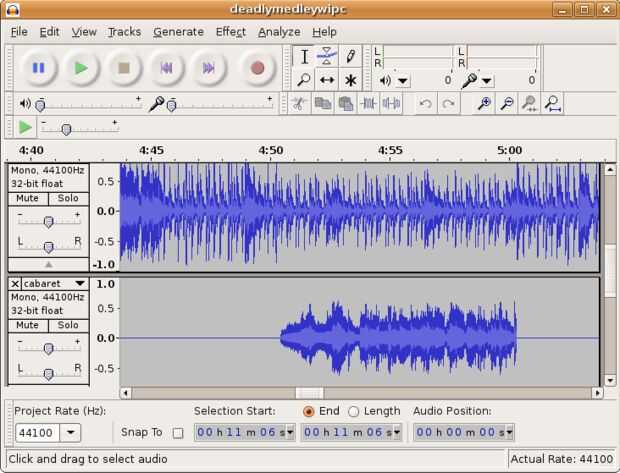This screenshot has height=473, width=620.
Task: Select the End radio button
Action: pyautogui.click(x=308, y=411)
